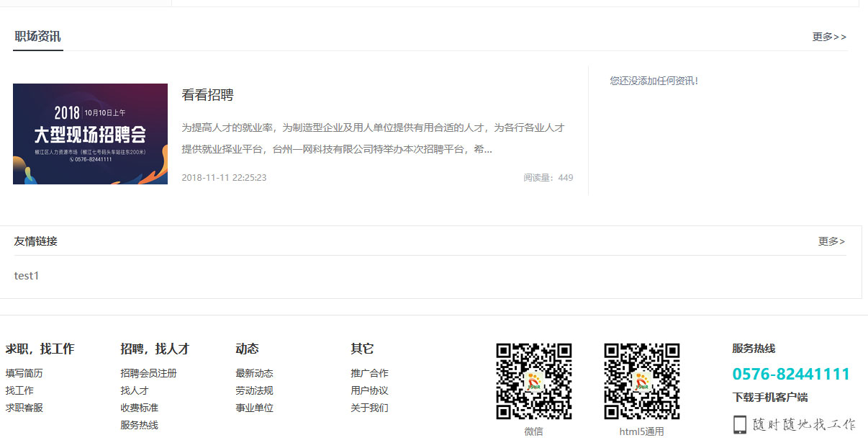Screen dimensions: 868x448
Task: Open the 找工作 footer link
Action: tap(19, 390)
